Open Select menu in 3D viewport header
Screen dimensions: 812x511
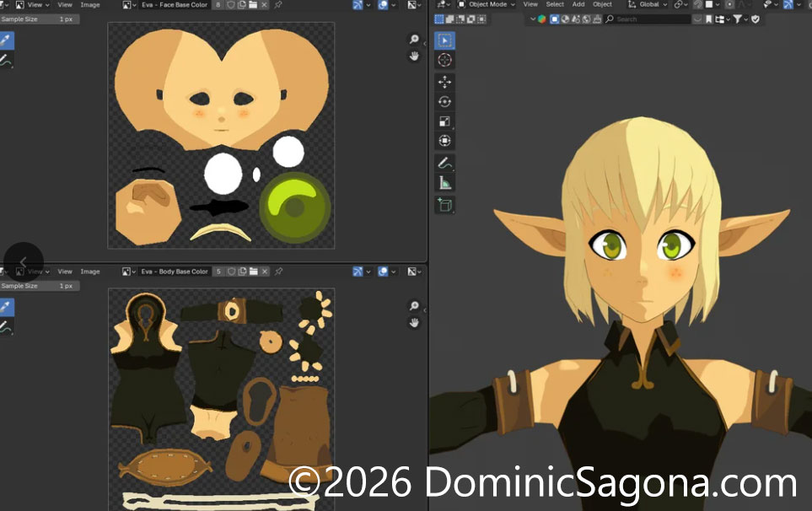coord(555,4)
